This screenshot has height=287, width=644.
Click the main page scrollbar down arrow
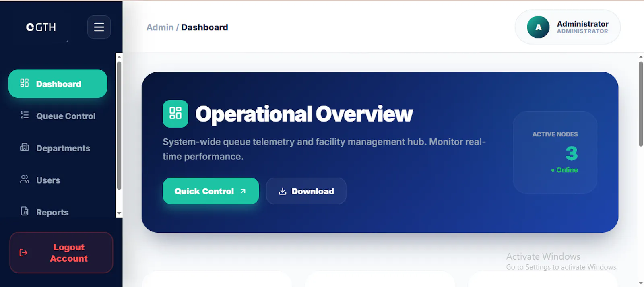(x=641, y=283)
